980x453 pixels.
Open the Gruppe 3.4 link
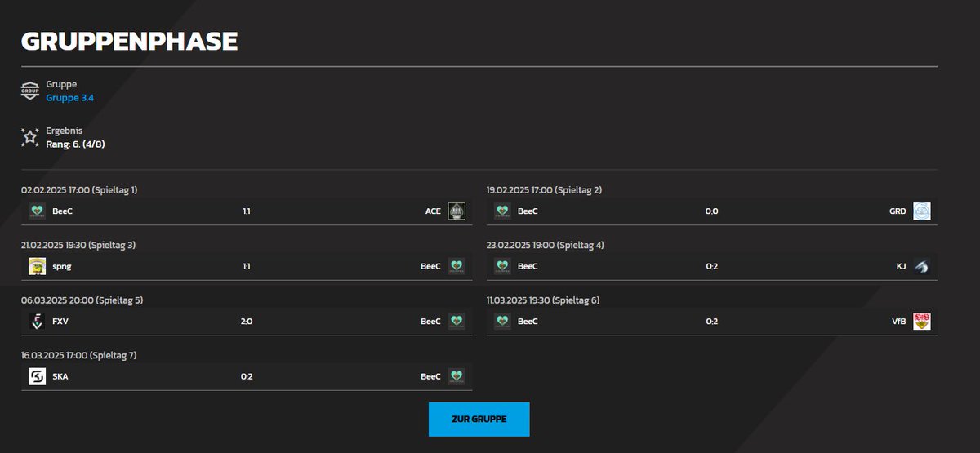pos(69,98)
